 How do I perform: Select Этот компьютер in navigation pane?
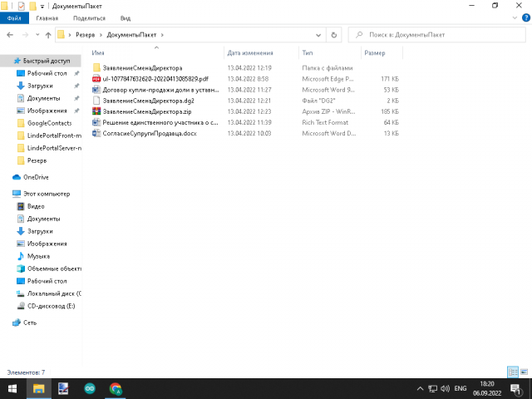pos(47,194)
